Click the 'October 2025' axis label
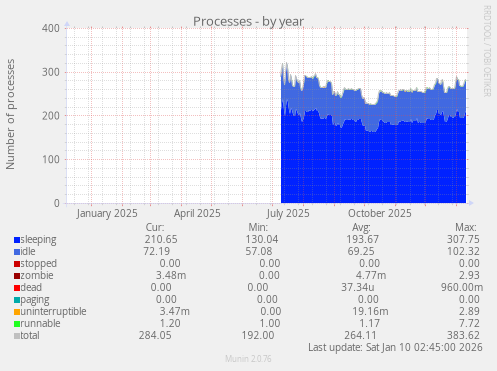Viewport: 497px width, 371px height. pos(380,213)
